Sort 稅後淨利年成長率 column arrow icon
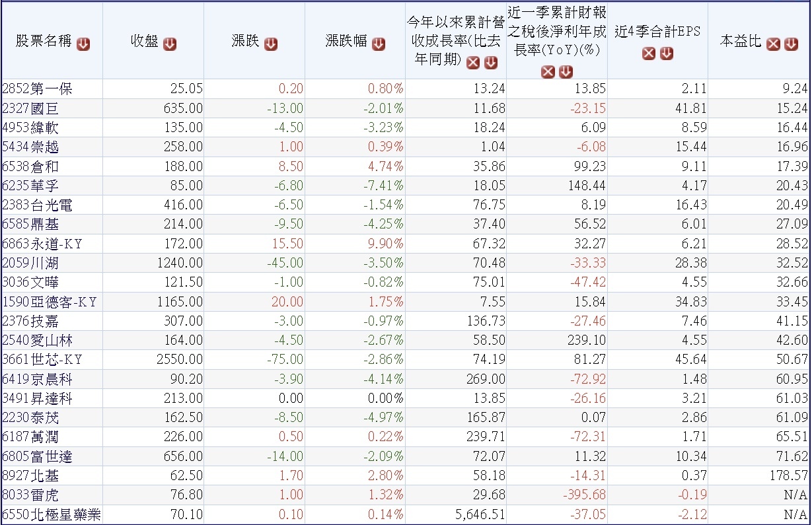This screenshot has width=812, height=525. click(566, 72)
